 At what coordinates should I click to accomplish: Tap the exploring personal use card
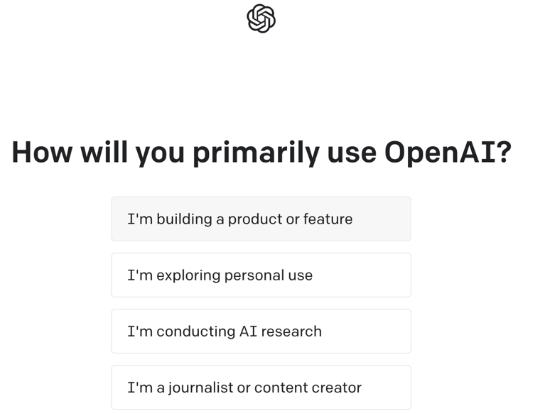pos(261,275)
